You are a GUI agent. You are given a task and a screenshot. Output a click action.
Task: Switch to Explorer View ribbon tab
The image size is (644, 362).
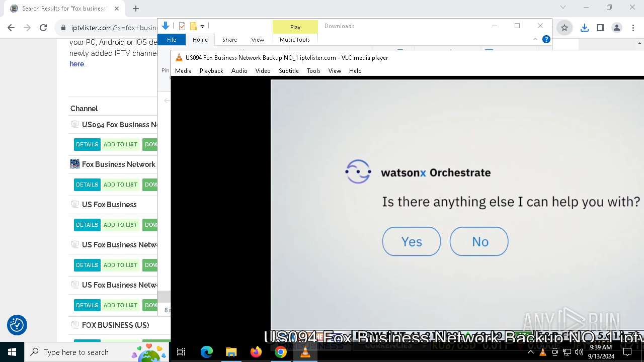click(x=258, y=40)
